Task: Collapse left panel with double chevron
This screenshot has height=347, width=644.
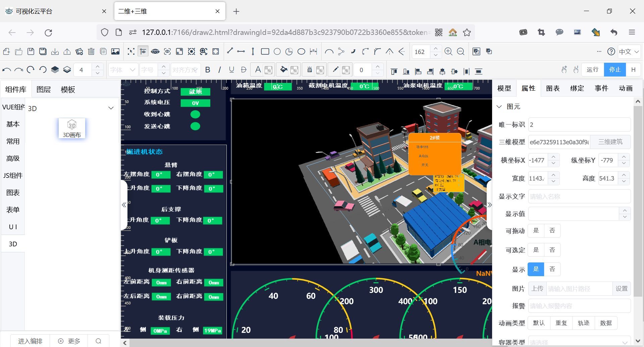Action: (x=124, y=205)
